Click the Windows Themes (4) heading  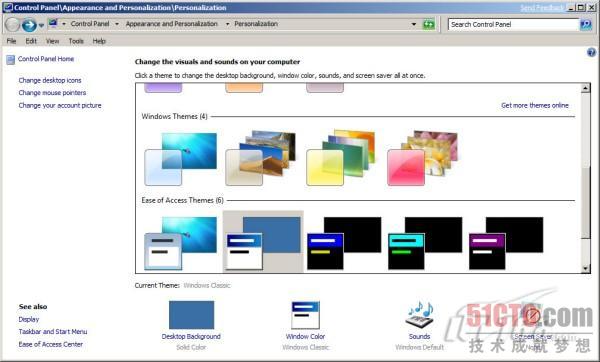click(x=174, y=116)
